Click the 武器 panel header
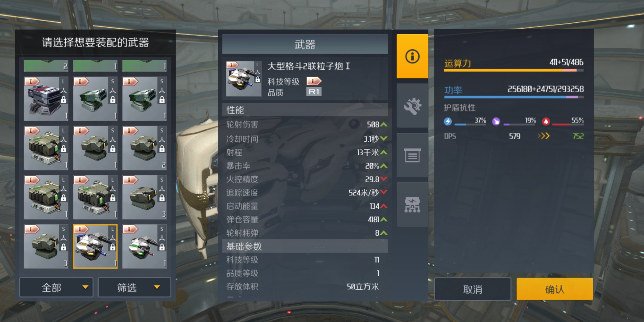Viewport: 644px width, 322px height. 305,44
